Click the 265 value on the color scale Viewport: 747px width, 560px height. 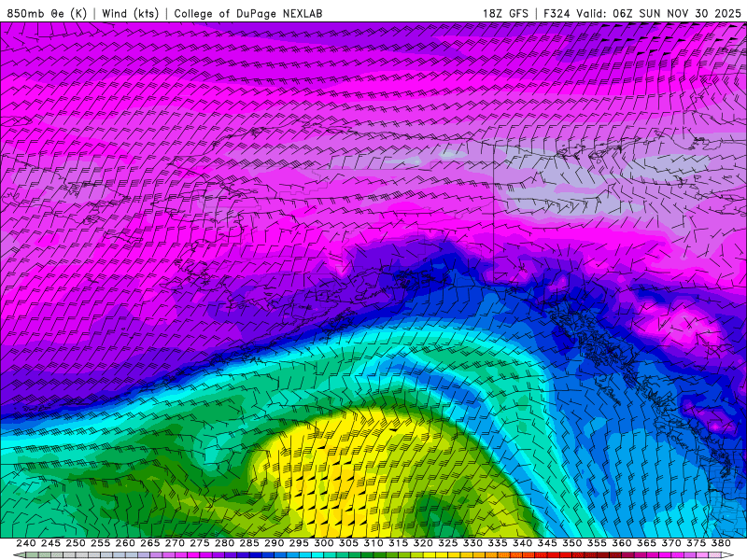coord(149,543)
